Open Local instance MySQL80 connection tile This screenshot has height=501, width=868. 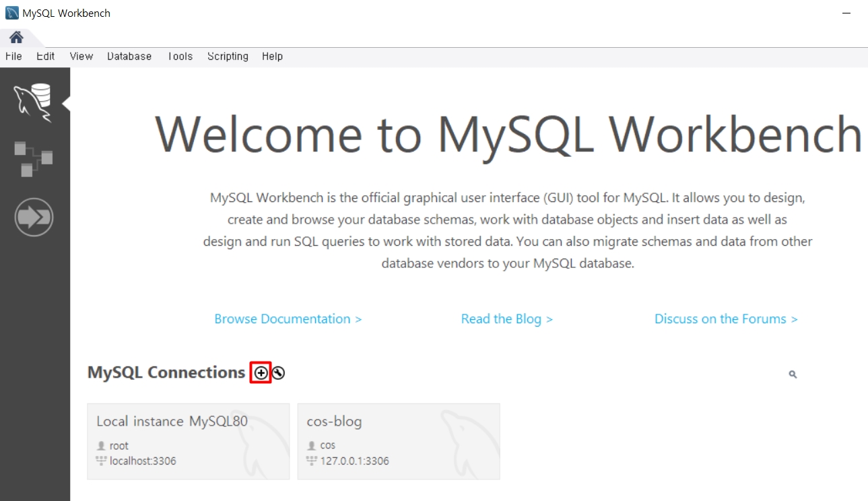189,441
